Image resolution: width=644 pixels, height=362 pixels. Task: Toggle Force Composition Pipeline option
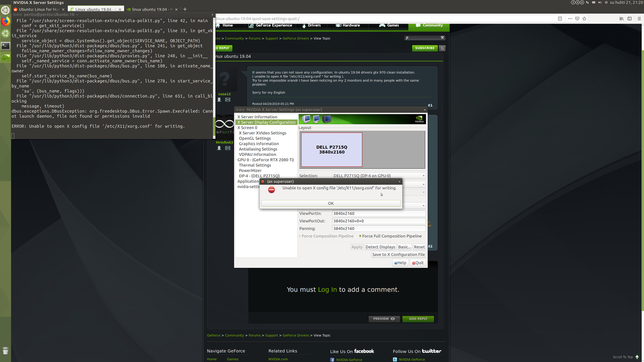[327, 236]
